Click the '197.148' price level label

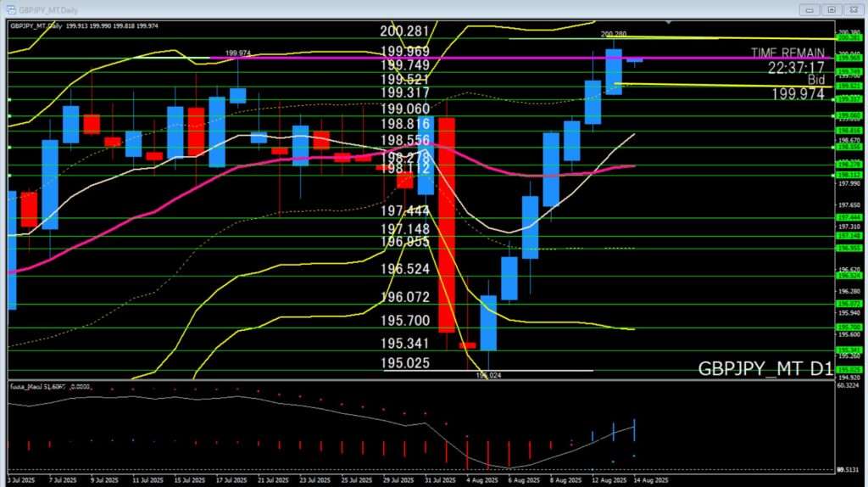point(404,229)
